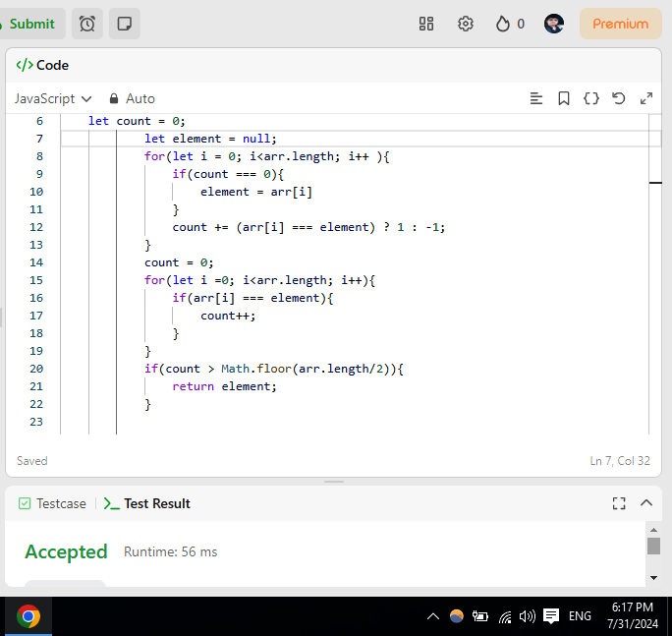Open volume speaker tray icon
The image size is (672, 636).
click(x=528, y=616)
